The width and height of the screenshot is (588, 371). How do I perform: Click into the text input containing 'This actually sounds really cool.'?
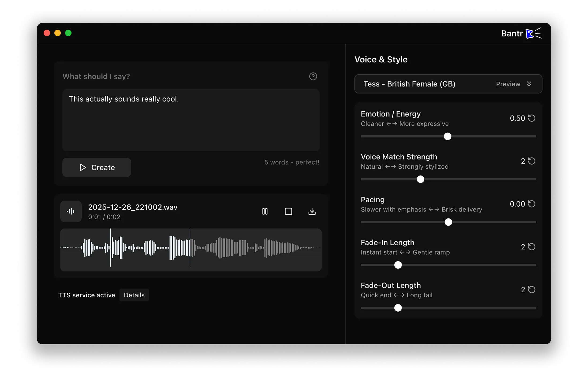tap(191, 120)
